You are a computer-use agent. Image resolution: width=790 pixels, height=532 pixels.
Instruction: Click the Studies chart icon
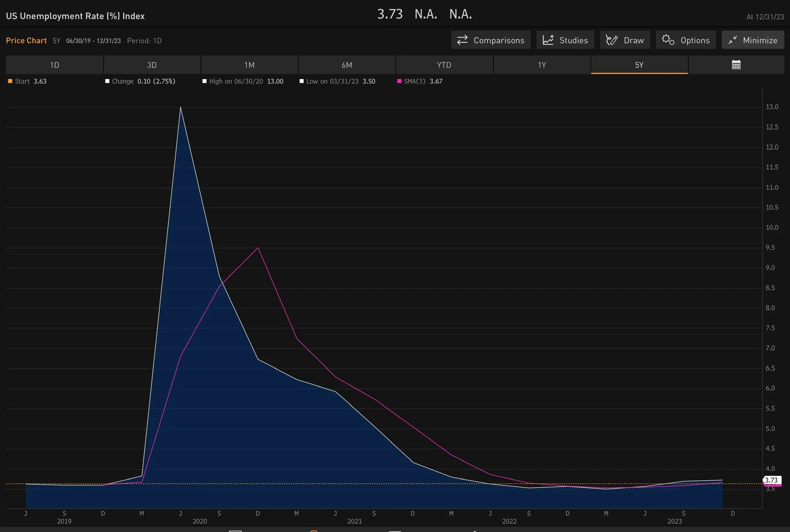click(548, 40)
